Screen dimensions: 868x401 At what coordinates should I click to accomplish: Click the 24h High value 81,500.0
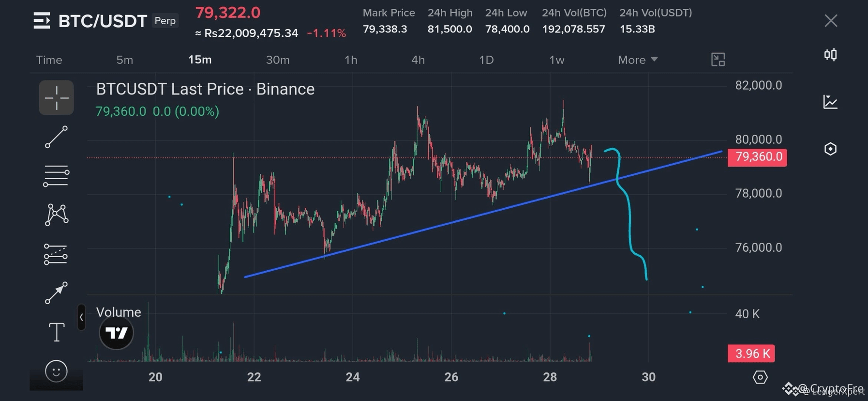[x=450, y=30]
